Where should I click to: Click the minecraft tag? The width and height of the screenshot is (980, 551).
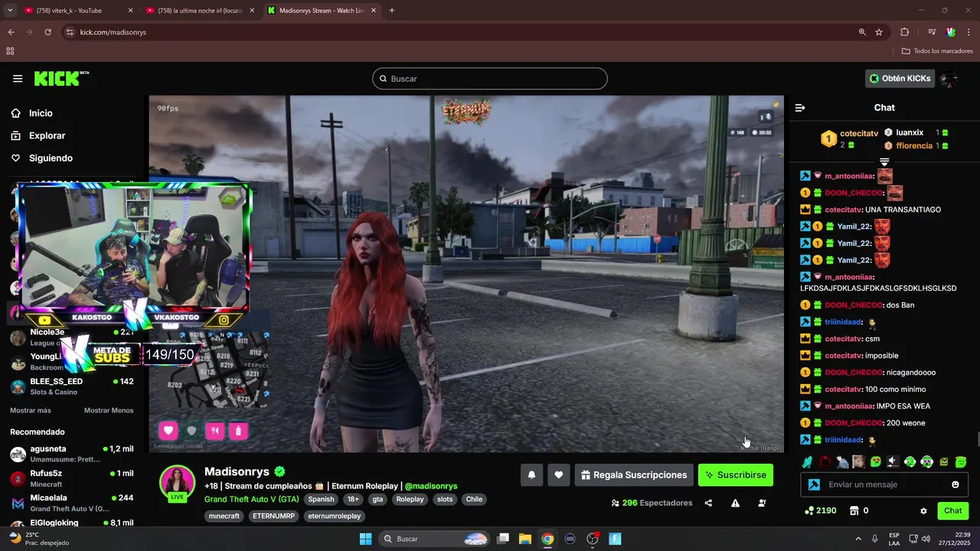pos(224,516)
